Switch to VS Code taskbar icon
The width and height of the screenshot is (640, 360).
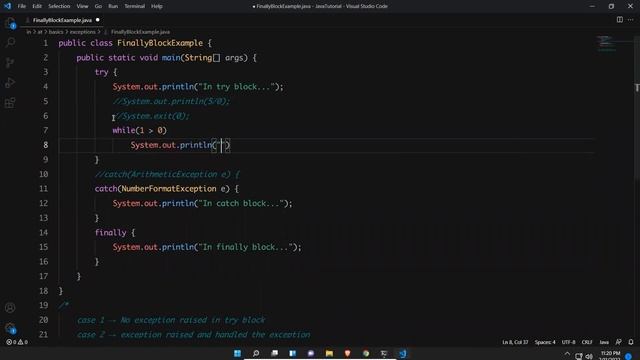(402, 353)
